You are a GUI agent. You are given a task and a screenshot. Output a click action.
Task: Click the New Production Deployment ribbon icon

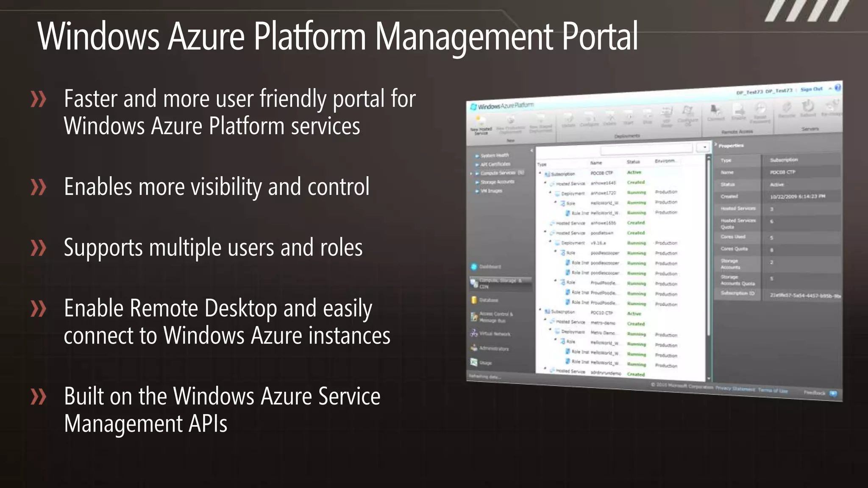pyautogui.click(x=511, y=120)
